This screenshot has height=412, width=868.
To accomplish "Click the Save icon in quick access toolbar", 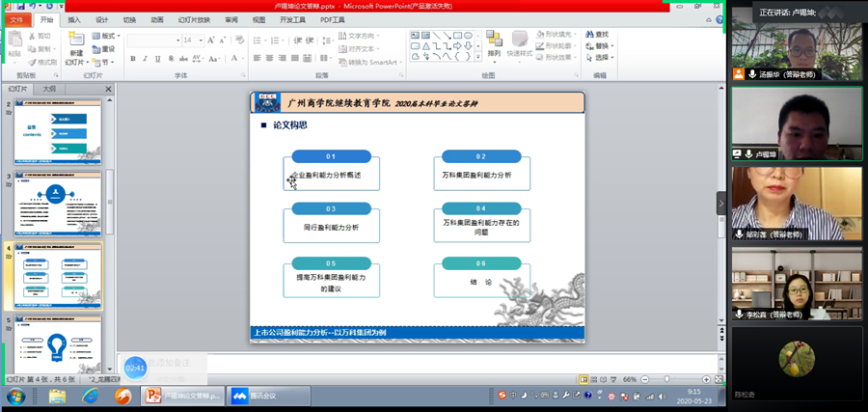I will pyautogui.click(x=20, y=6).
